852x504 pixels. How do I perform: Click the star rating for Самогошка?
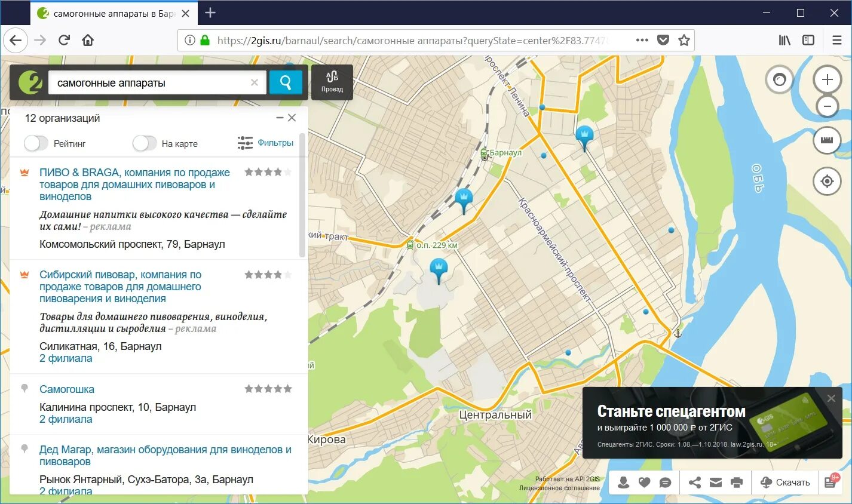tap(268, 389)
